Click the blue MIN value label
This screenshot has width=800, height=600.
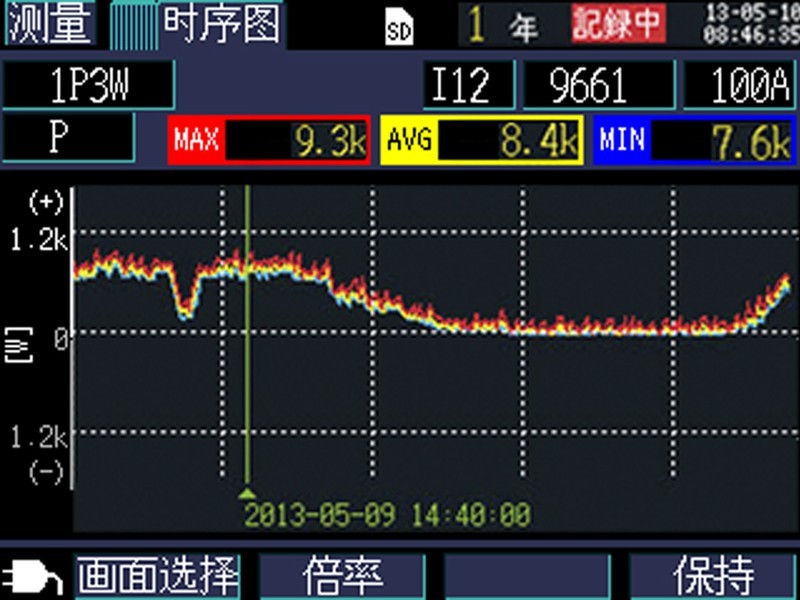click(622, 140)
